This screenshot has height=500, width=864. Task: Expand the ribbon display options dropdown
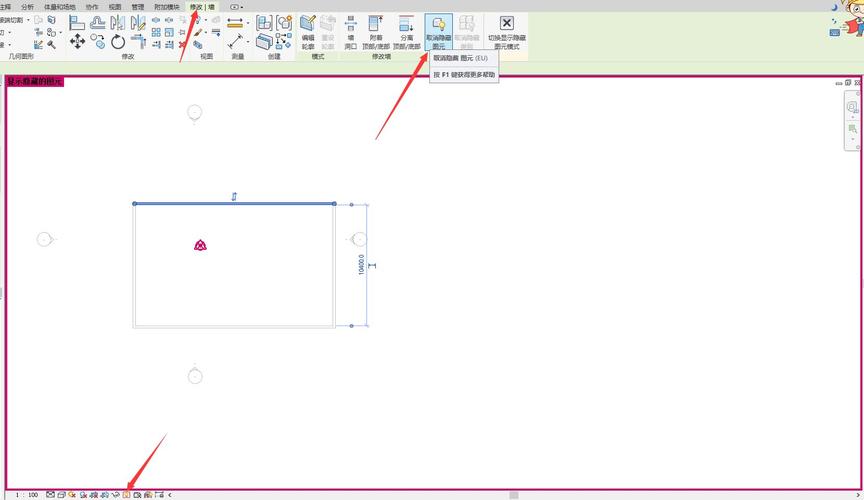point(236,6)
